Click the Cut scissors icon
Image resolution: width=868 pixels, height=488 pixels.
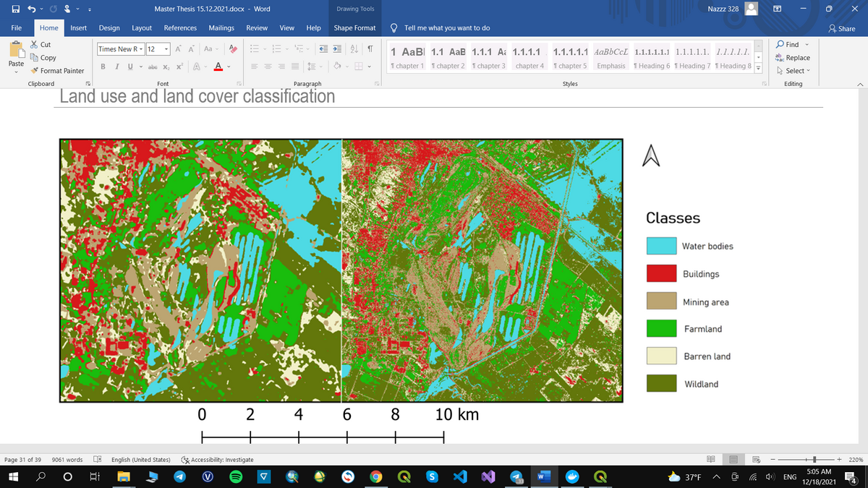(35, 45)
